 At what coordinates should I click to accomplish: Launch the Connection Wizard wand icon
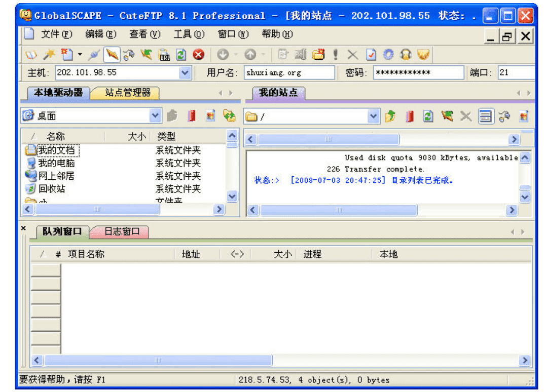(49, 54)
